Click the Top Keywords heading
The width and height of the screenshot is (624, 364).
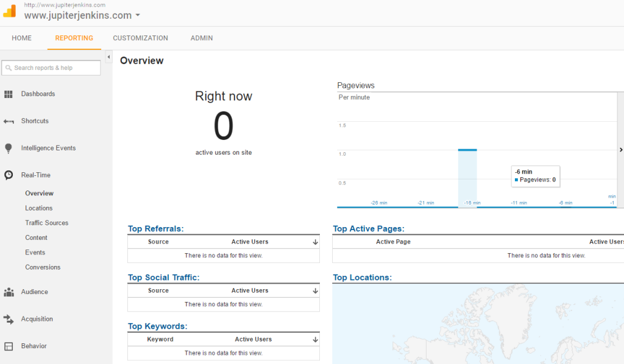click(158, 326)
